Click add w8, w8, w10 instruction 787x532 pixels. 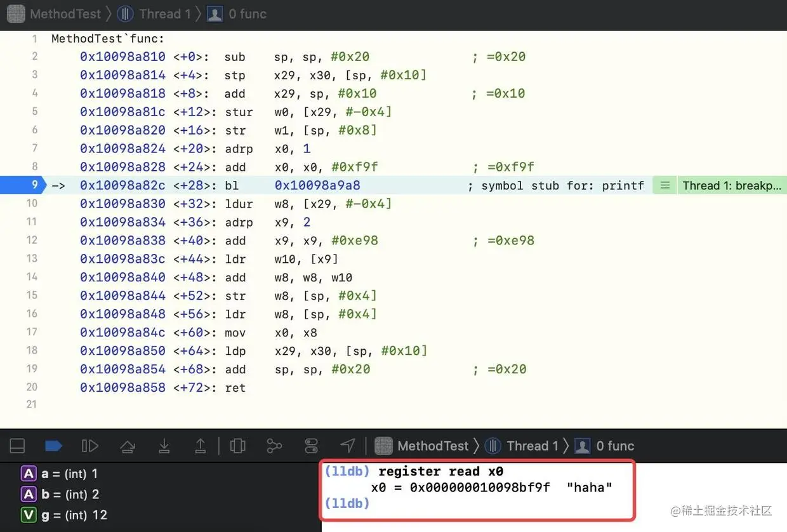pyautogui.click(x=288, y=277)
